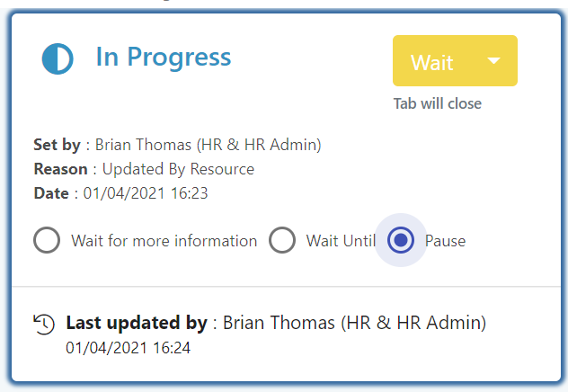Click the In Progress half-circle status icon
Screen dimensions: 568x392
[58, 59]
